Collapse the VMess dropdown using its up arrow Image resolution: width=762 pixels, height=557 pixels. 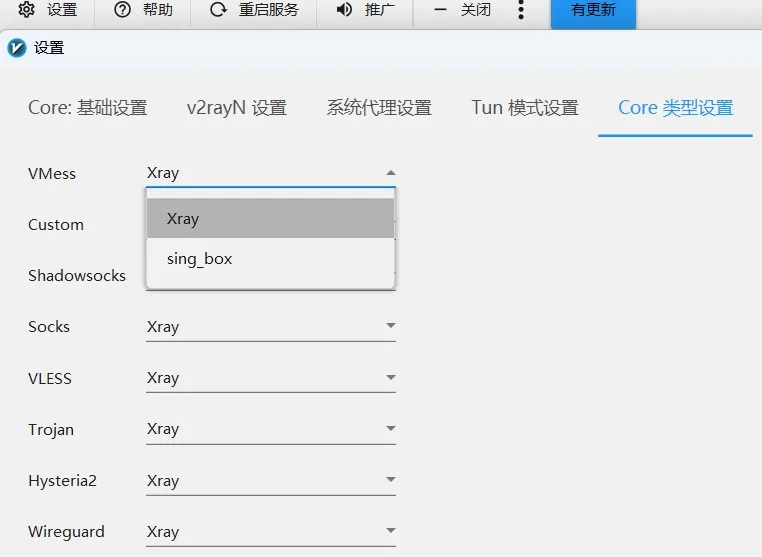coord(390,173)
